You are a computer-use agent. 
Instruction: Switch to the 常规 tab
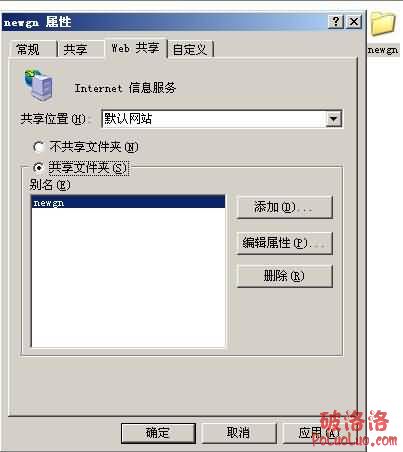tap(32, 50)
